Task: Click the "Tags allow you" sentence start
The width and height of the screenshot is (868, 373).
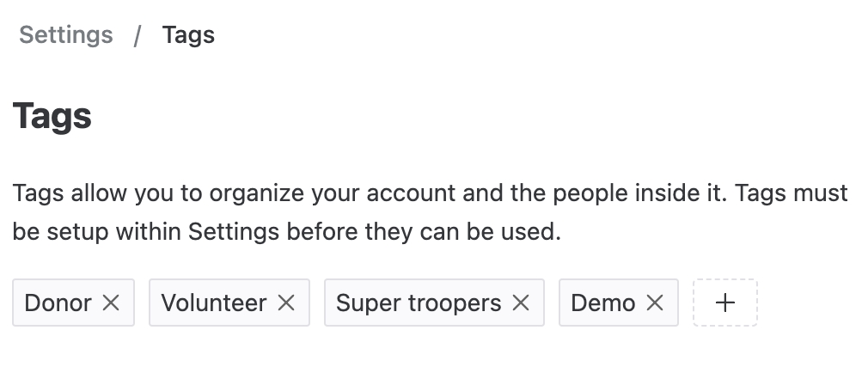Action: (72, 193)
